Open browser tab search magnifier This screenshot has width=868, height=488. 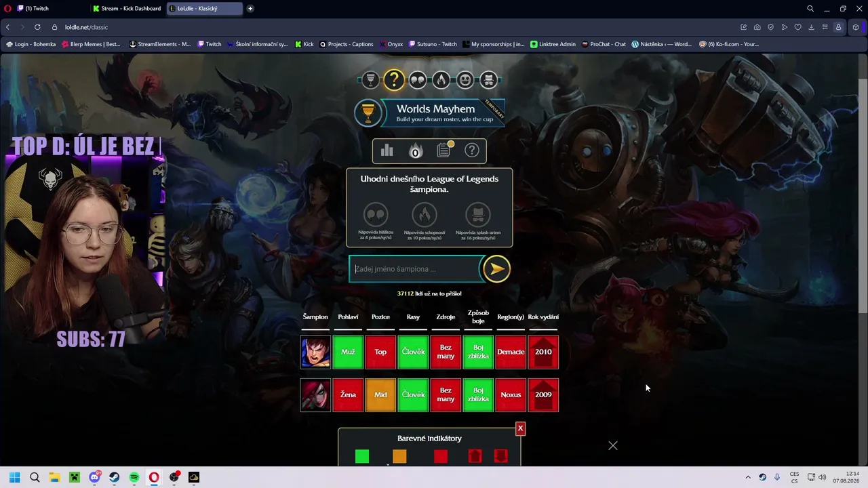(810, 9)
